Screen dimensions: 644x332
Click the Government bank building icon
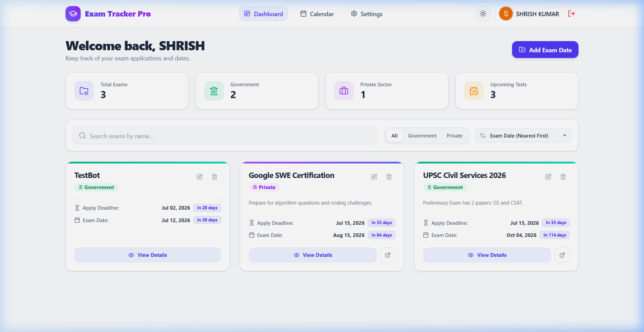(214, 91)
